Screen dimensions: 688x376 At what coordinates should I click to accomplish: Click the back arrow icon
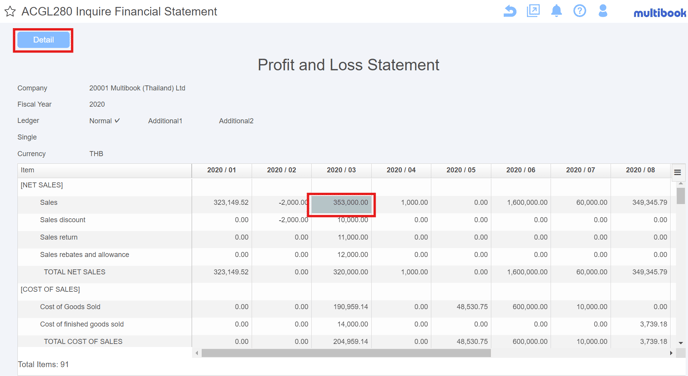pos(509,11)
